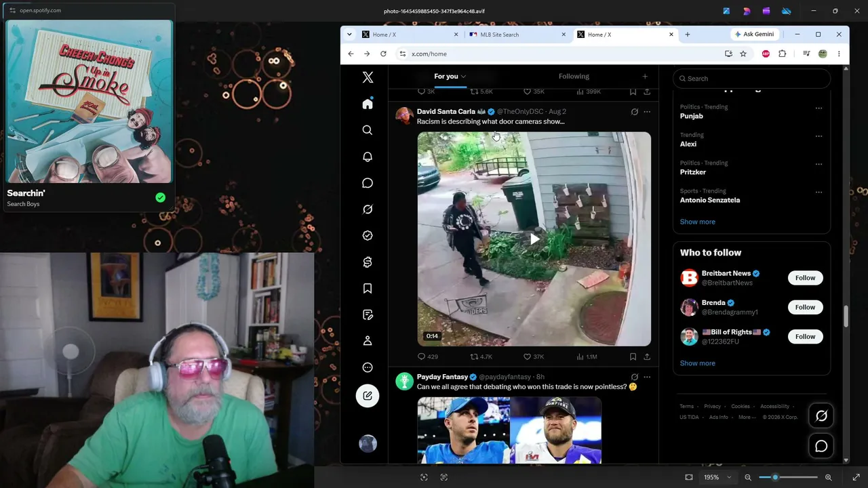This screenshot has width=868, height=488.
Task: Play the door camera video
Action: pyautogui.click(x=534, y=239)
